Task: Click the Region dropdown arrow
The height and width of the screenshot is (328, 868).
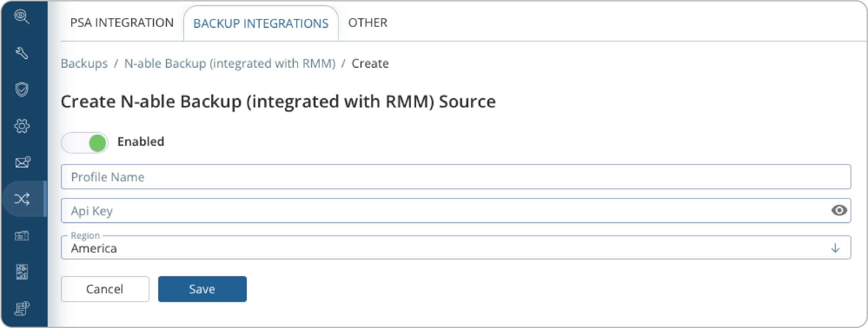Action: (x=835, y=248)
